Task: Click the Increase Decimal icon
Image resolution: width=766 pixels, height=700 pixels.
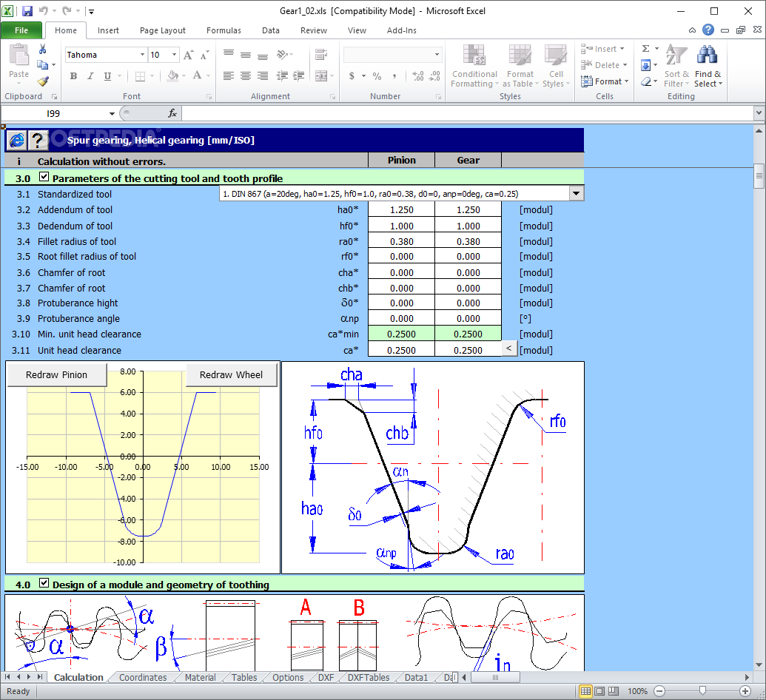Action: [417, 75]
